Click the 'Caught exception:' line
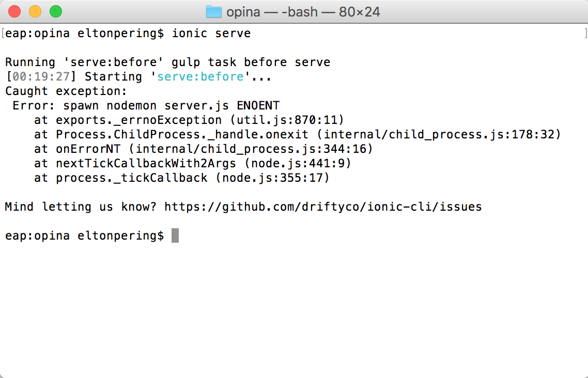This screenshot has width=588, height=378. coord(66,91)
